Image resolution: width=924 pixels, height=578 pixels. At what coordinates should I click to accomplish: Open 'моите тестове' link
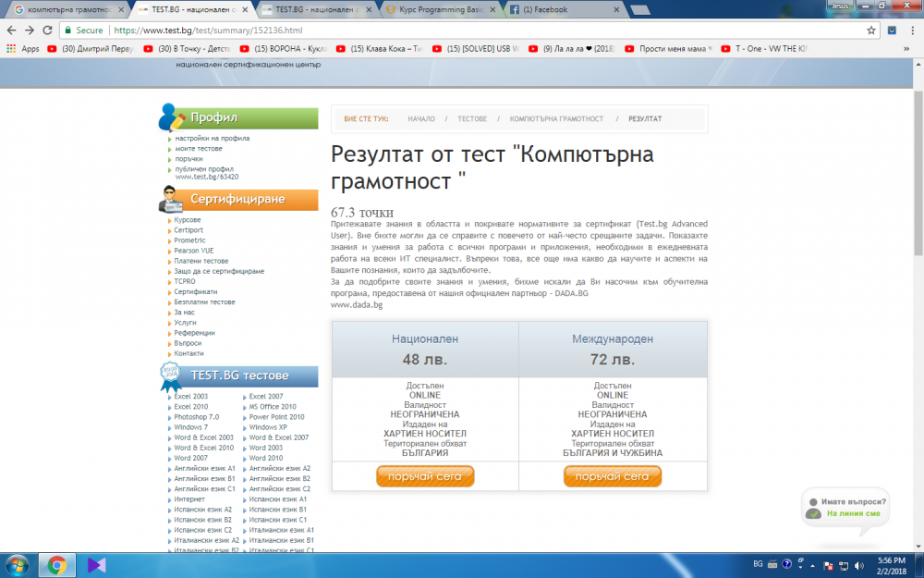(x=199, y=149)
